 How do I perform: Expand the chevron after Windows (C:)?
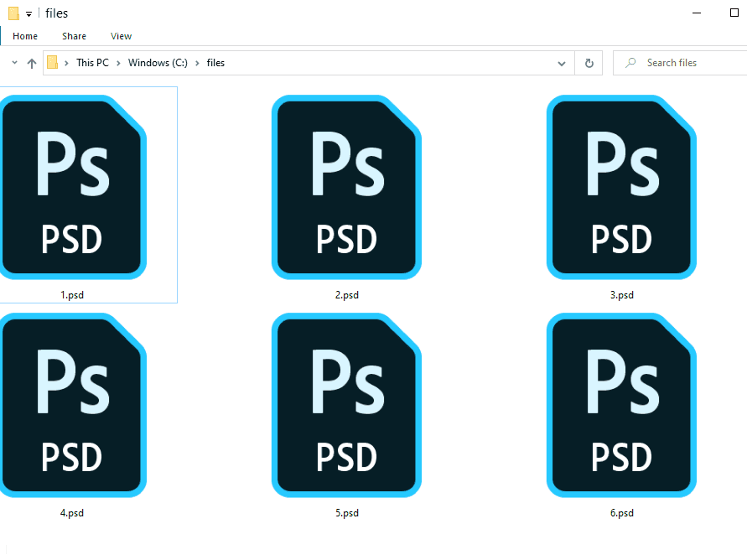point(197,63)
